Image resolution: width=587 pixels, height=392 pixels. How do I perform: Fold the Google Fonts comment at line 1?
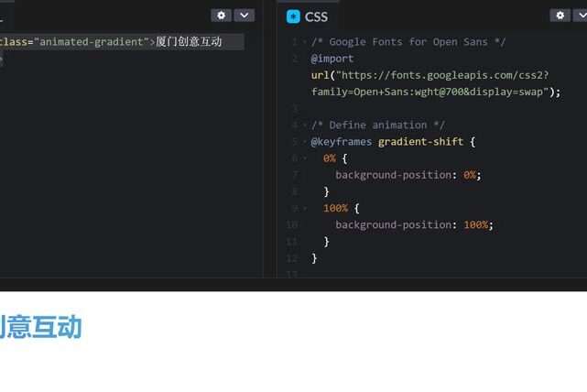pos(305,42)
